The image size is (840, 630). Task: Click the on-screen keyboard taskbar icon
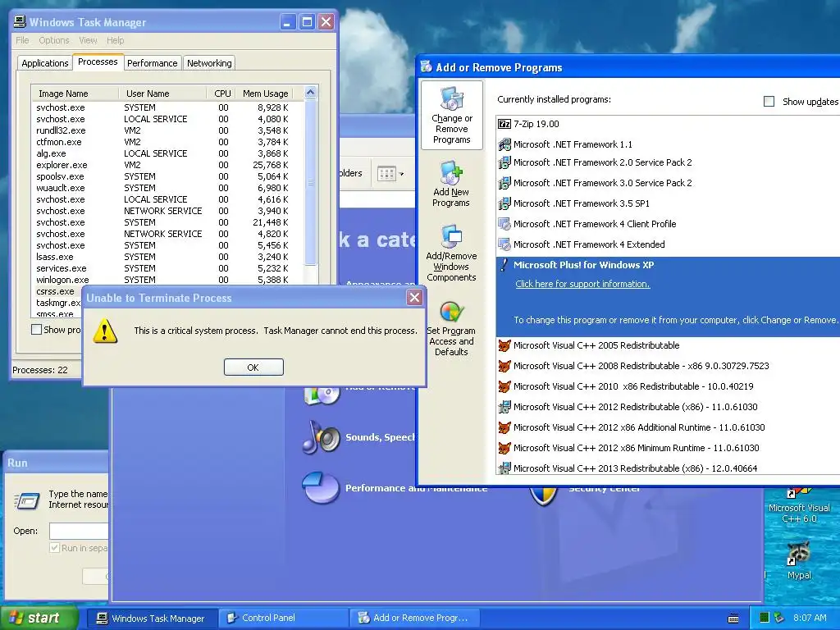733,619
